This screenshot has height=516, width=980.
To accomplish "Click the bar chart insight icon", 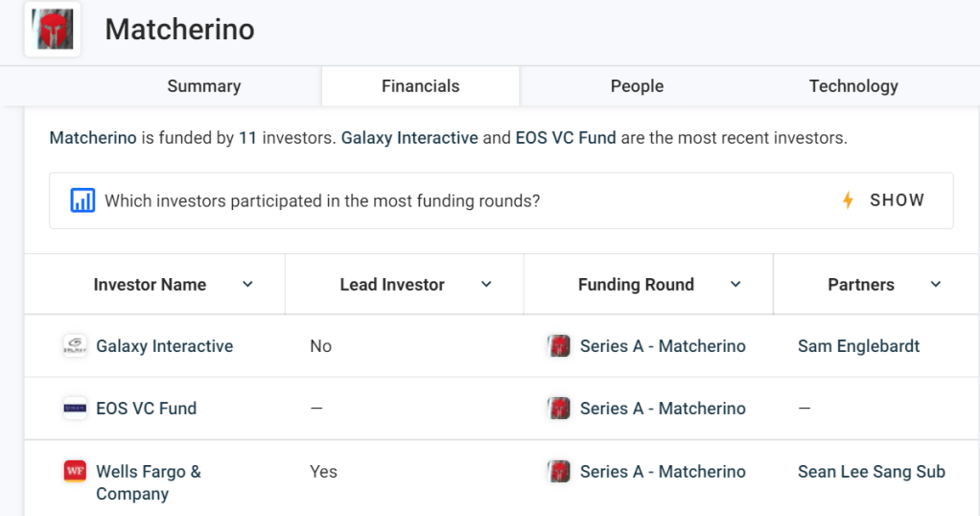I will point(82,200).
